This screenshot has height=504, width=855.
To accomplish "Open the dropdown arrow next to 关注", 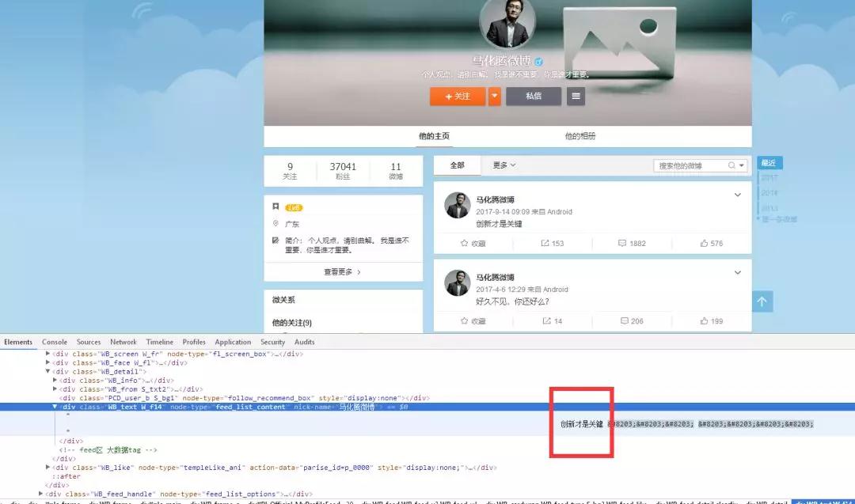I will (495, 97).
